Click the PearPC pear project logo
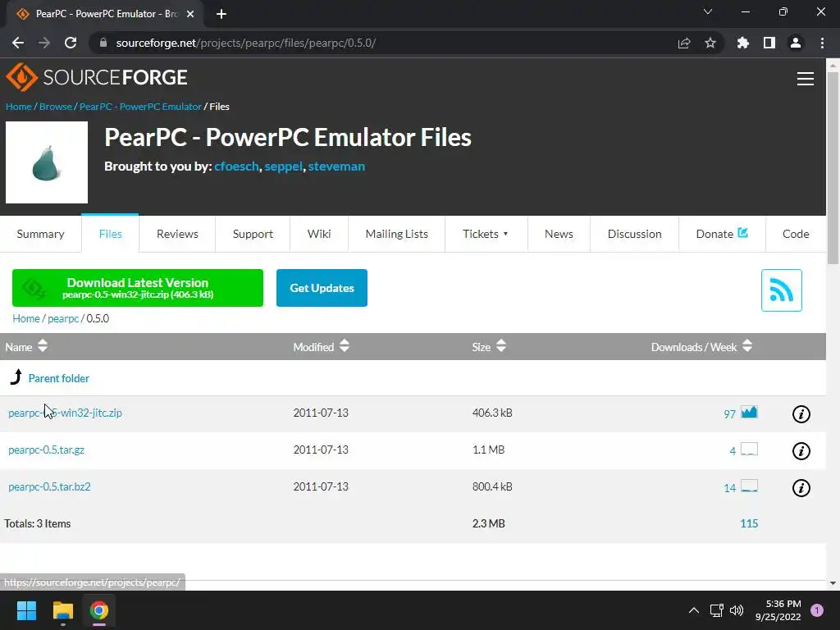 coord(47,162)
